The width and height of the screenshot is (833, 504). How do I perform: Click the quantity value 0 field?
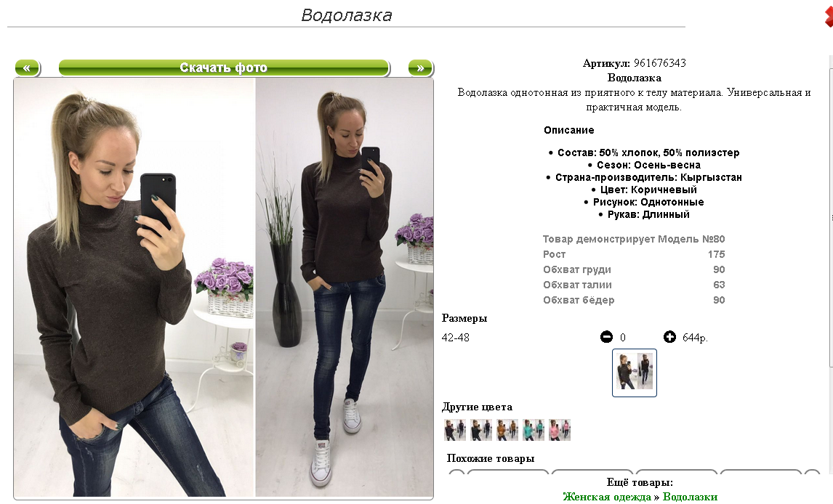coord(623,338)
